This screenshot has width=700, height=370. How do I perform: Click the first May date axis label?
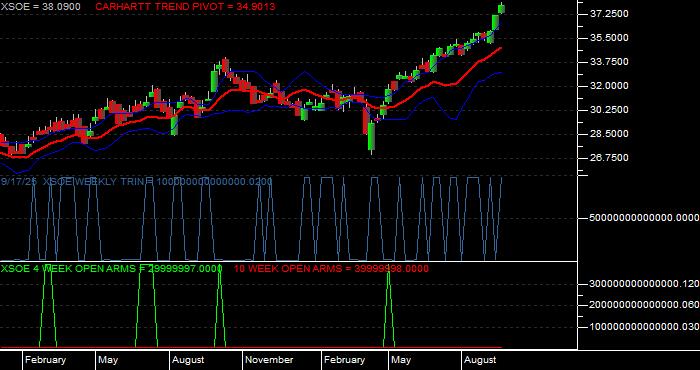pyautogui.click(x=108, y=360)
